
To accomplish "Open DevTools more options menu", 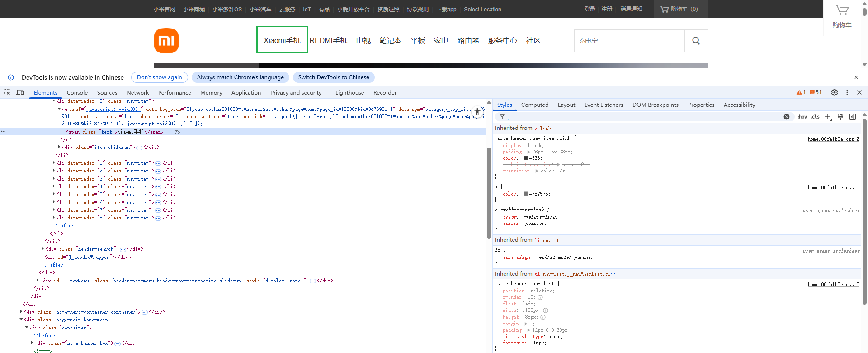I will (x=847, y=92).
